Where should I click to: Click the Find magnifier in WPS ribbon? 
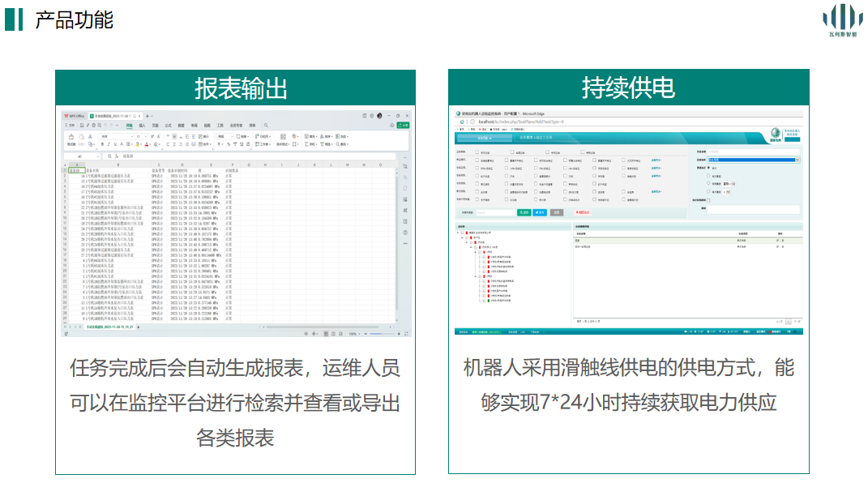[338, 144]
